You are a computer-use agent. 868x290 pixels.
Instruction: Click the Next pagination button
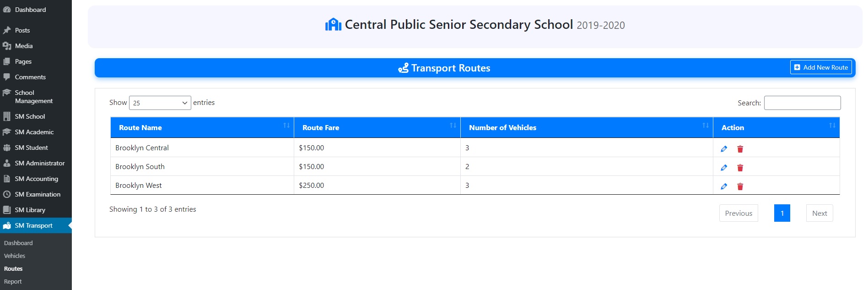[x=819, y=213]
